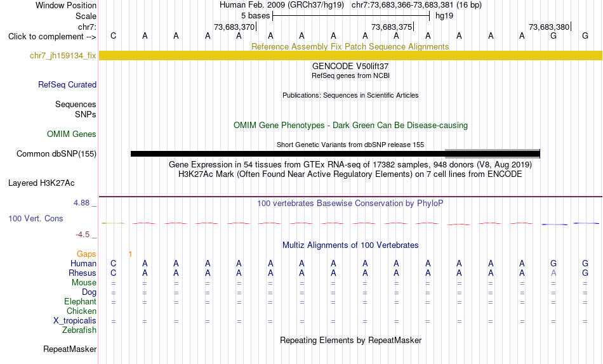This screenshot has height=364, width=603.
Task: Click the G base in the Rhesus row
Action: pos(585,273)
